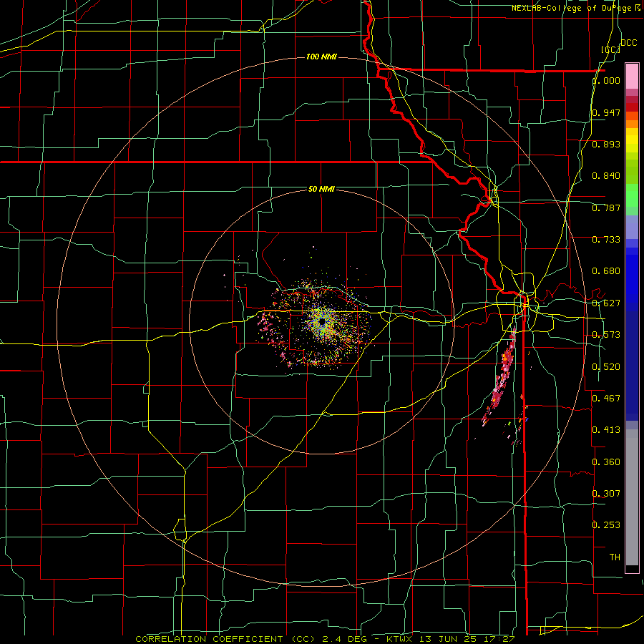This screenshot has height=644, width=644.
Task: Click the KTWX station identifier
Action: (399, 639)
